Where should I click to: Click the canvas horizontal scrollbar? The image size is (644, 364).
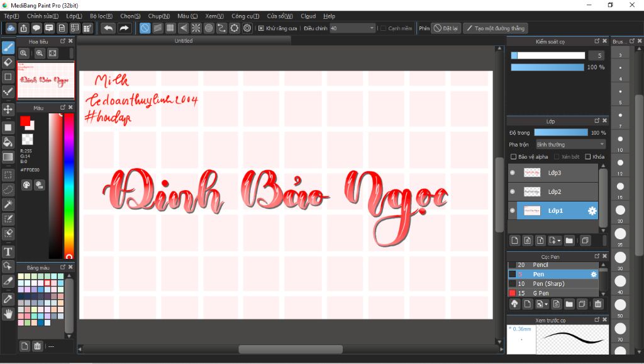coord(291,349)
